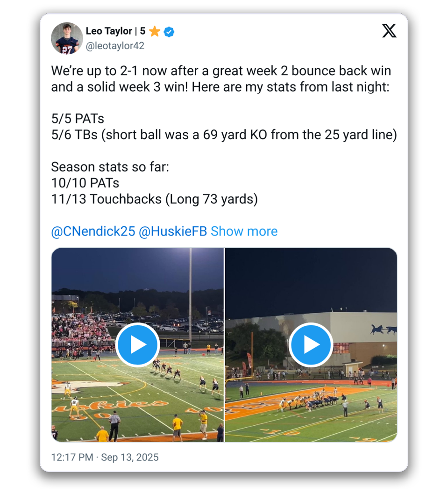448x494 pixels.
Task: Click the "11/13 Touchbacks" season line
Action: tap(154, 199)
